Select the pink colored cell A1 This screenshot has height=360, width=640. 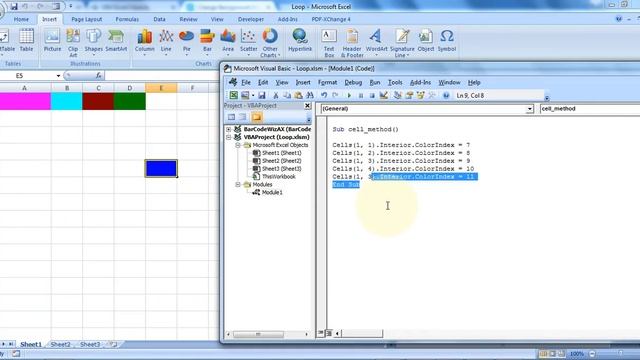[25, 101]
